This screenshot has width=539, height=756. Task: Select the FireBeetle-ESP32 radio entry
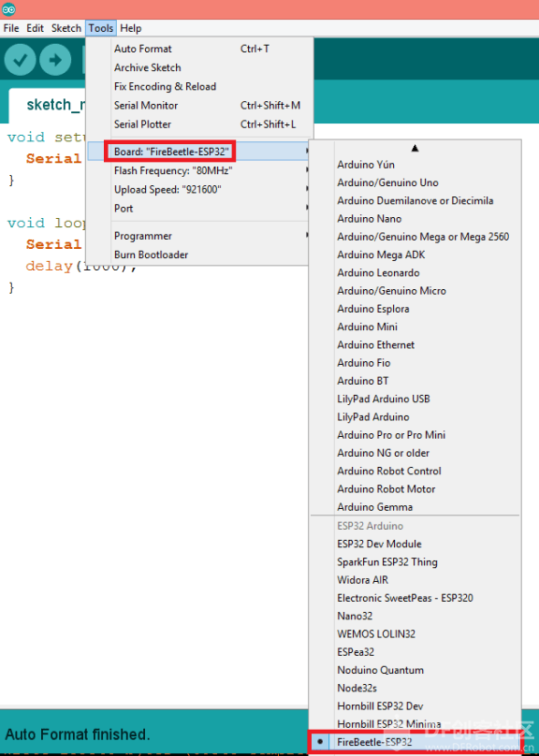tap(415, 742)
